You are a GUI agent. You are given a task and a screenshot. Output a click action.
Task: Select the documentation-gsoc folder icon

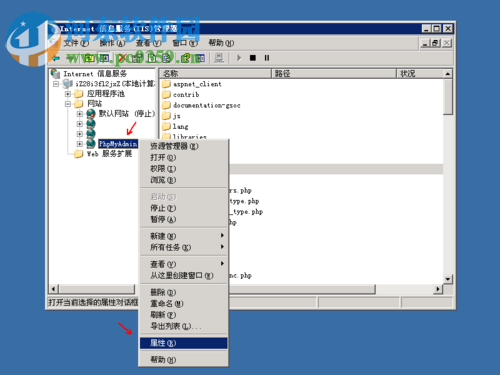point(166,105)
